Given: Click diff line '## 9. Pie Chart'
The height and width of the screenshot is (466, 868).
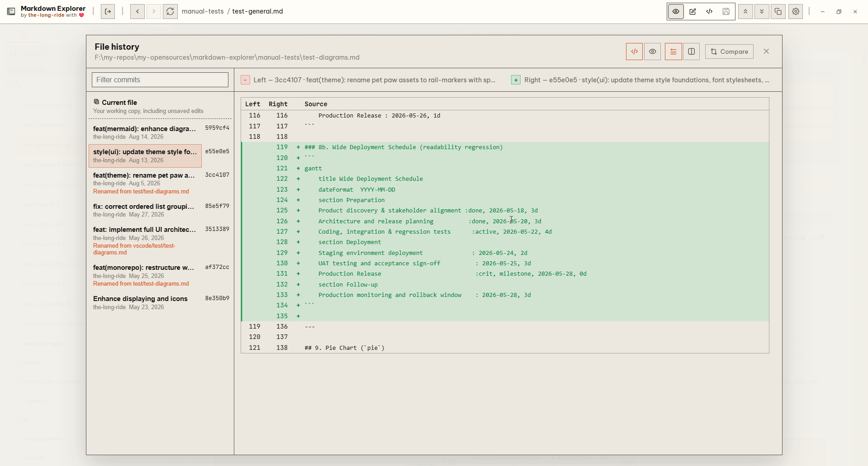Looking at the screenshot, I should point(505,348).
